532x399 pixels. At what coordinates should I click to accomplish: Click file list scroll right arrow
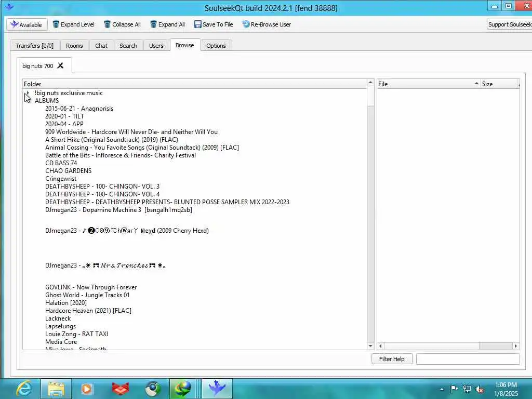click(x=516, y=346)
